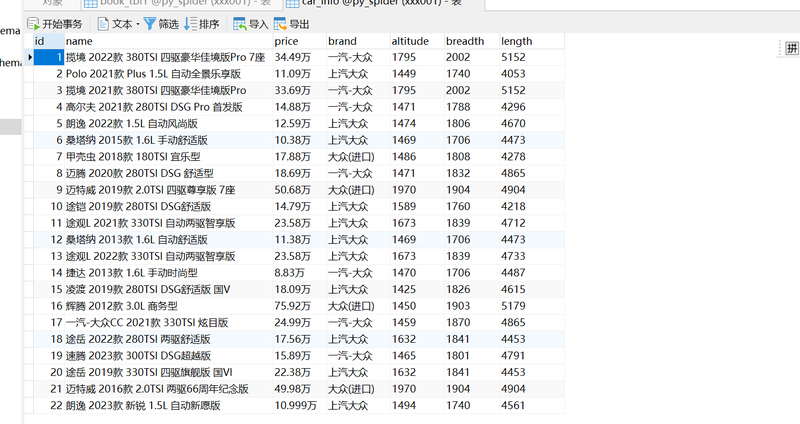Select cell 迈特威 2019款 2.0TSI 四驱尊享版 7座
Screen dimensions: 800x424
tap(168, 190)
